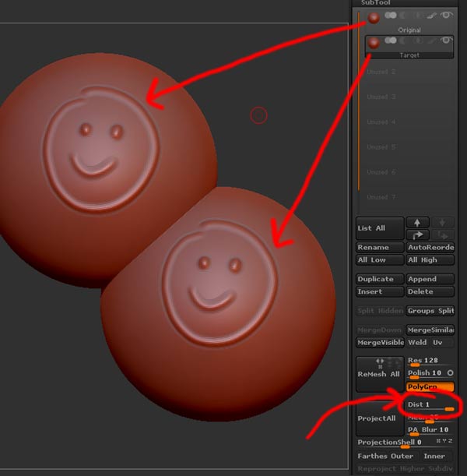Click the dimmed select down arrow icon
Screen dimensions: 467x476
coord(442,223)
